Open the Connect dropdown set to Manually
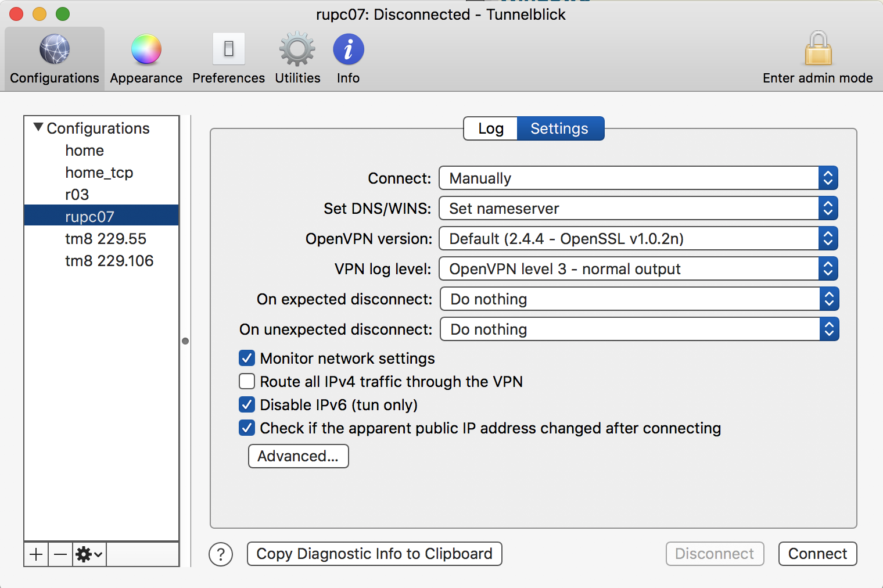 pyautogui.click(x=638, y=178)
